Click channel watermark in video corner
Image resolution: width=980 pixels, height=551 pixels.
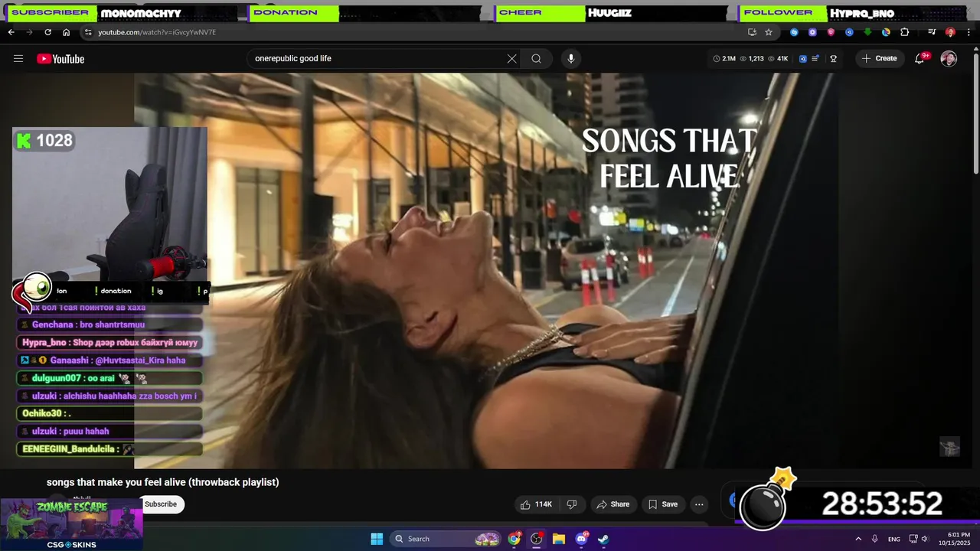coord(949,447)
